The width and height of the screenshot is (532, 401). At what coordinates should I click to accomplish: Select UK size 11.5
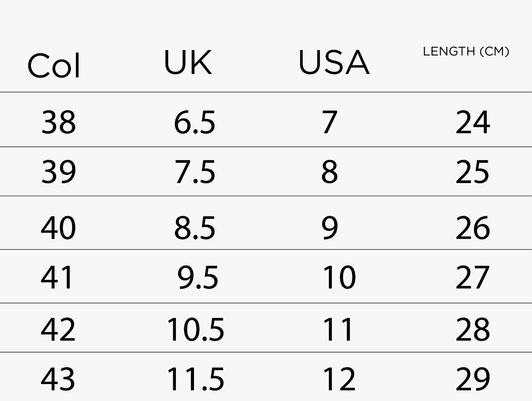click(x=196, y=379)
